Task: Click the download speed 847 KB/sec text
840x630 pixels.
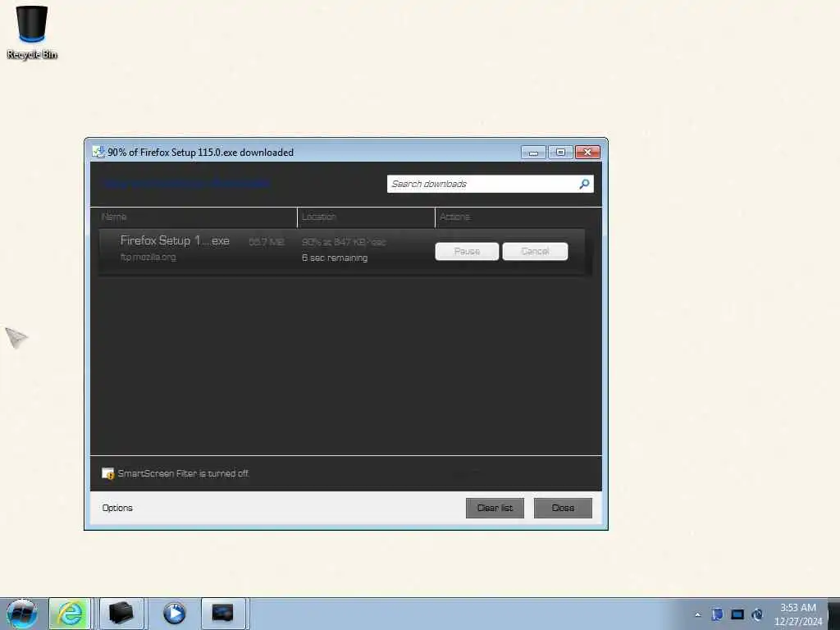Action: [344, 242]
